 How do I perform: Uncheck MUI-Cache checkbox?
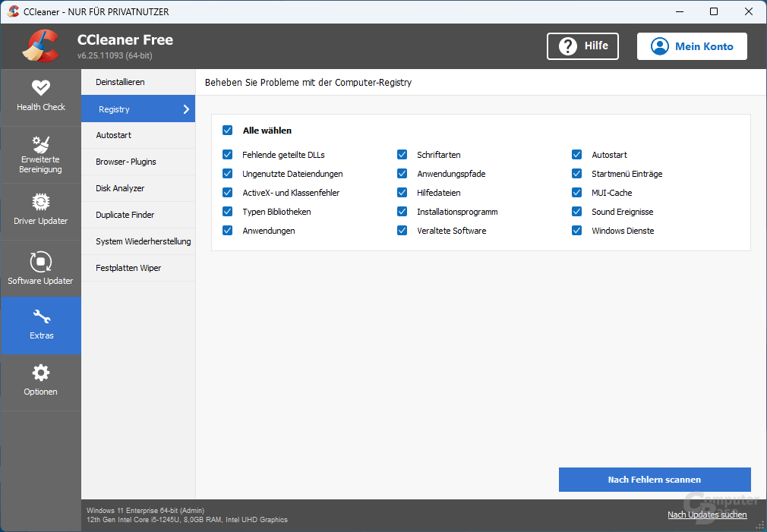(576, 193)
